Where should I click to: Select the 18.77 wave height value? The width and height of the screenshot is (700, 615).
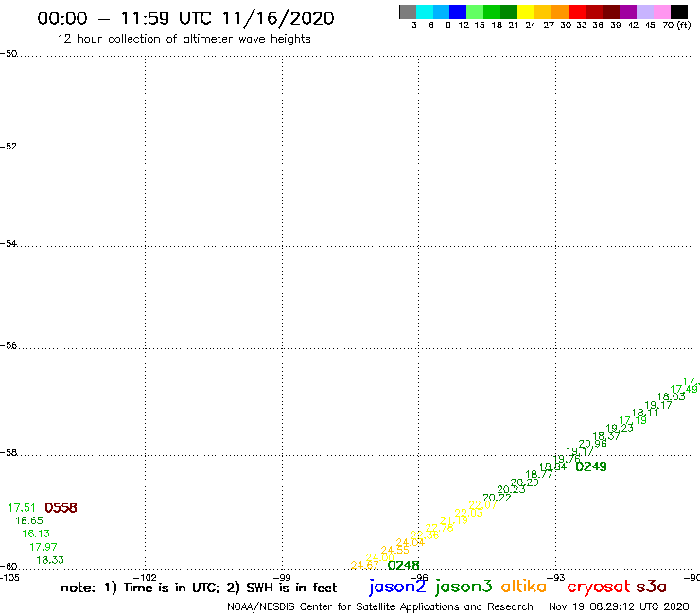coord(539,474)
